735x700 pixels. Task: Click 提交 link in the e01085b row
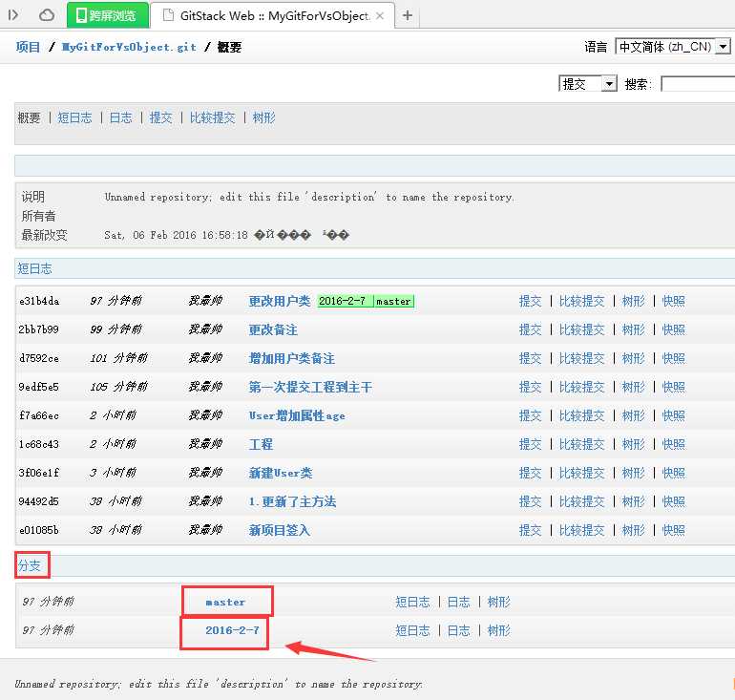[530, 530]
